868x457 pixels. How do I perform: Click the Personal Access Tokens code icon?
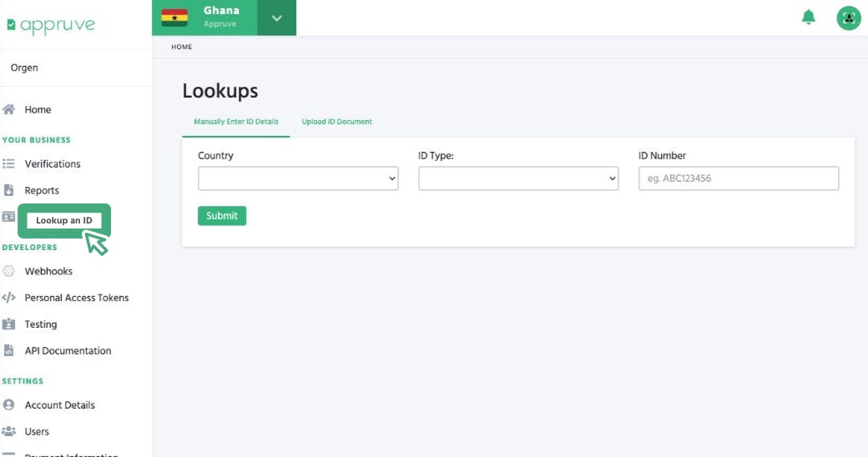pyautogui.click(x=8, y=298)
